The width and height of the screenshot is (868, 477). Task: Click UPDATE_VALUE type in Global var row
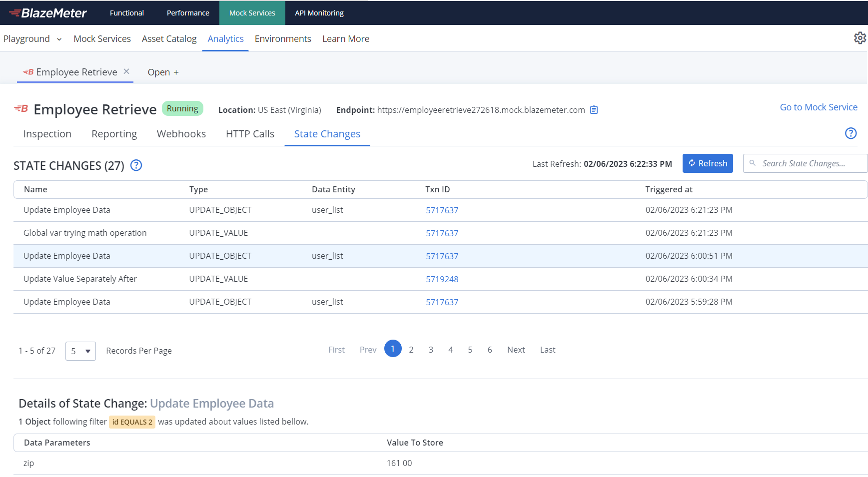click(218, 233)
